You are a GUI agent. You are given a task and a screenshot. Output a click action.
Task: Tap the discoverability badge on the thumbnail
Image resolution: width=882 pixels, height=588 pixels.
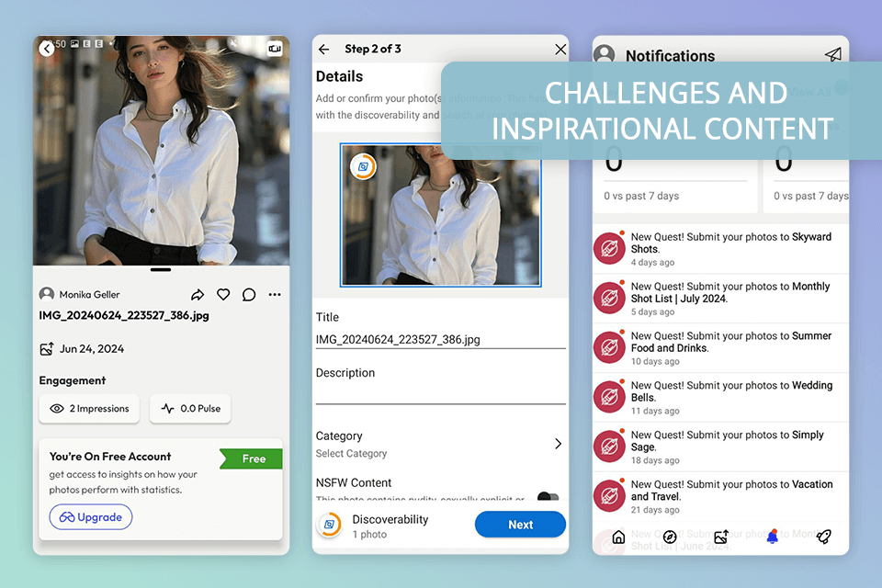363,166
